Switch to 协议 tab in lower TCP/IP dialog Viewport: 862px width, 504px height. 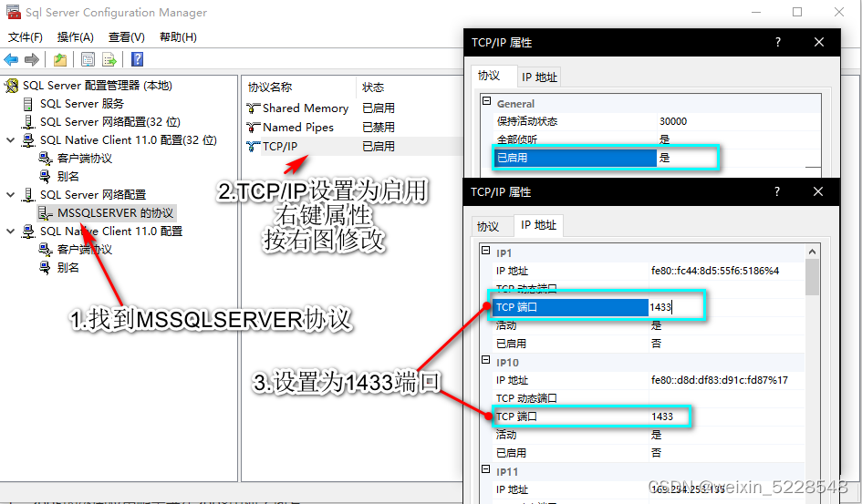(x=488, y=226)
